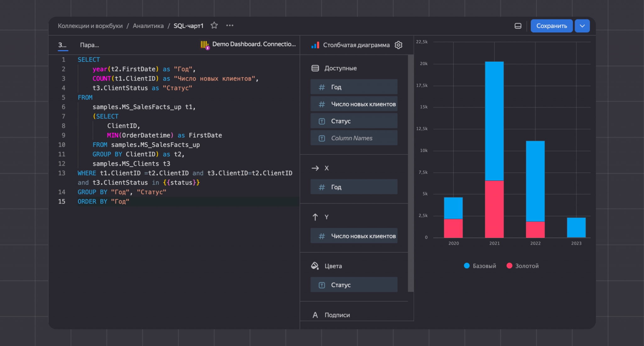This screenshot has width=644, height=346.
Task: Click the Доступные section list icon
Action: [315, 68]
